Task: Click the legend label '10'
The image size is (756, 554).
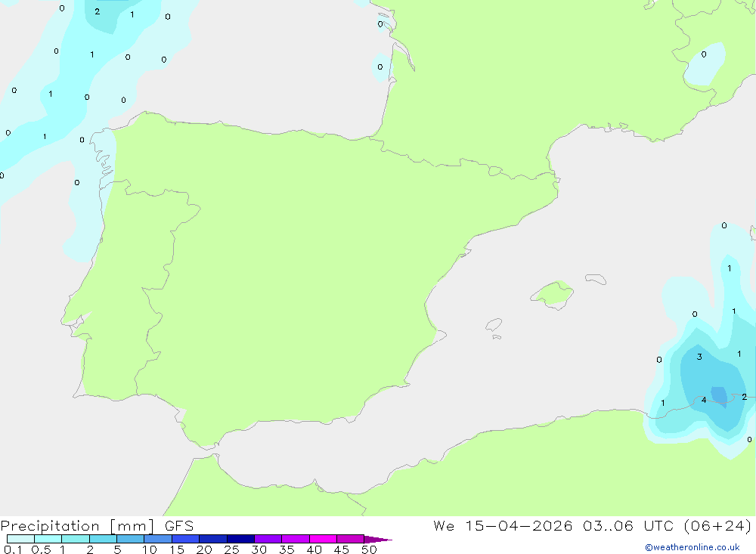Action: point(150,549)
